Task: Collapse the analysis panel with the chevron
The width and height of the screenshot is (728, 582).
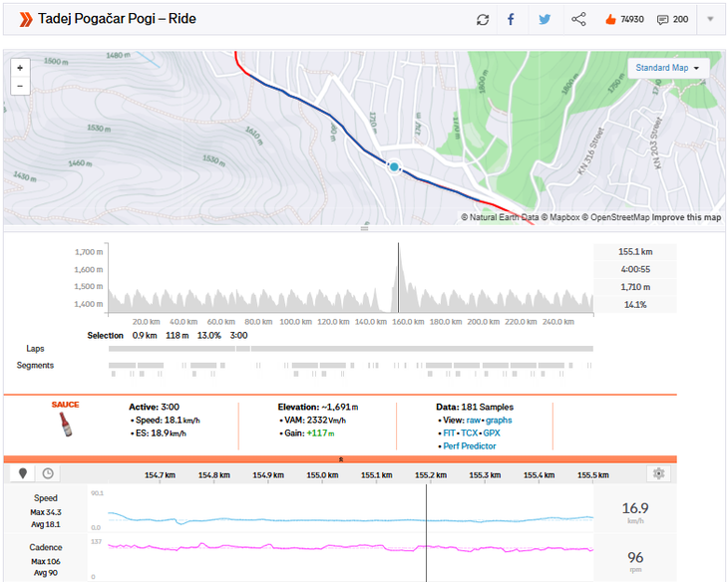Action: click(340, 459)
